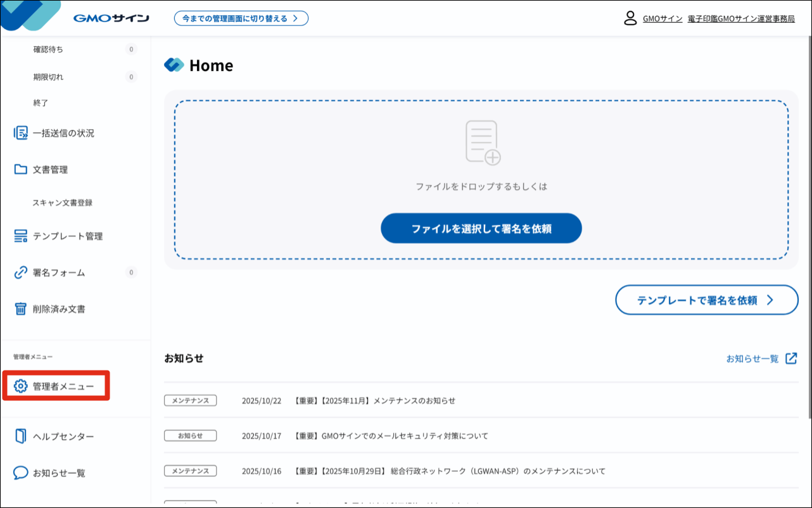Click the bulk send status icon
The height and width of the screenshot is (508, 812).
click(x=21, y=133)
